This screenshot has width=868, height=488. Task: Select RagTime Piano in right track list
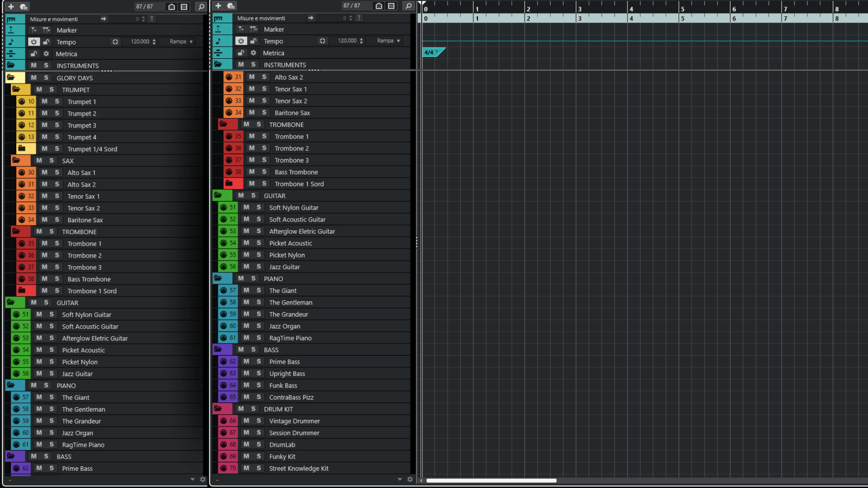click(x=290, y=338)
